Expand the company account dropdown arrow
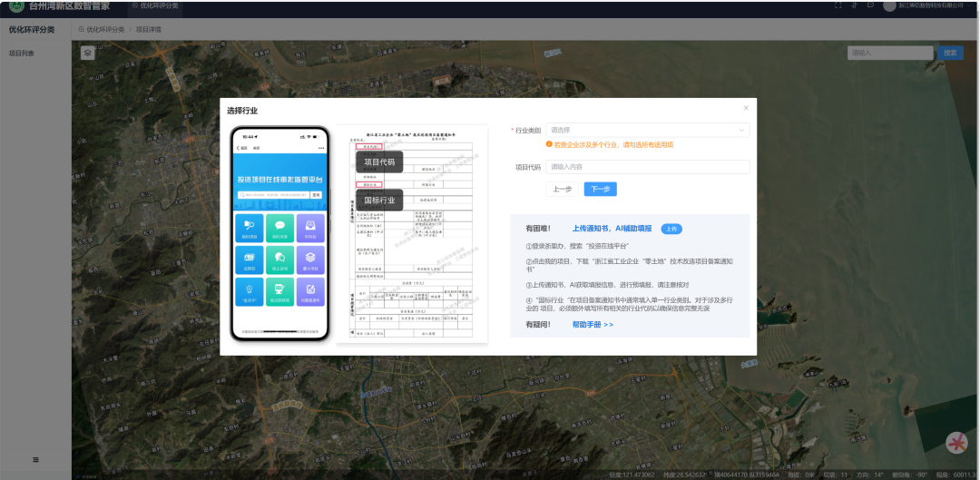This screenshot has height=480, width=980. [968, 5]
